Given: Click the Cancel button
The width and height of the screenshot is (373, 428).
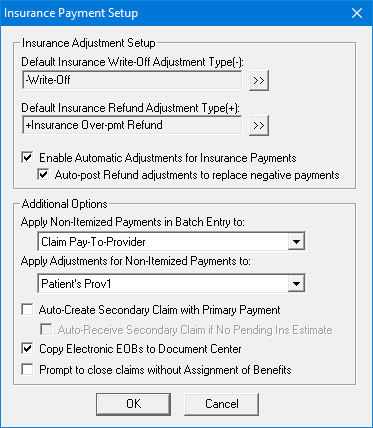Looking at the screenshot, I should pos(221,404).
